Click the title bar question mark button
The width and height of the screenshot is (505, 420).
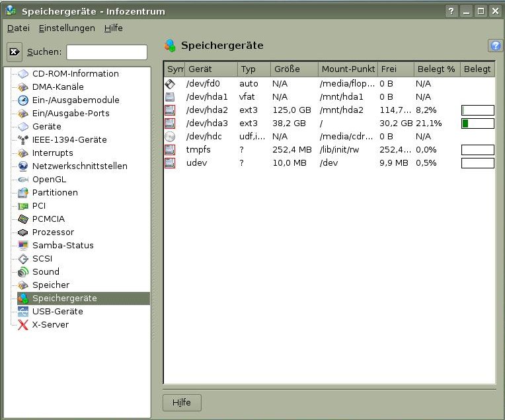coord(451,11)
